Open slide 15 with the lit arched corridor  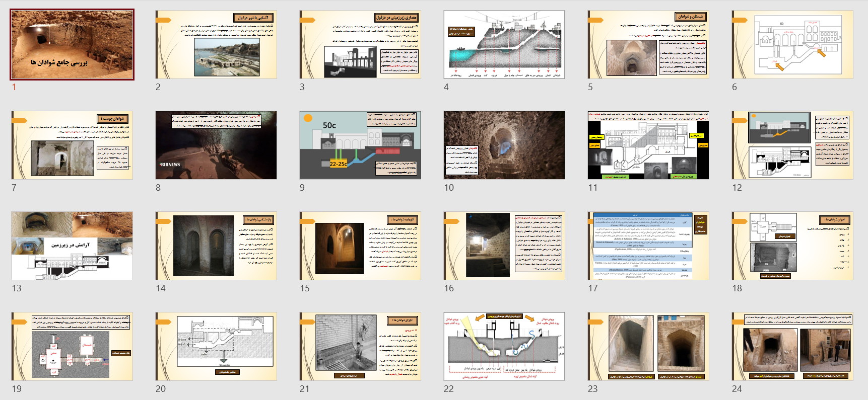(360, 246)
